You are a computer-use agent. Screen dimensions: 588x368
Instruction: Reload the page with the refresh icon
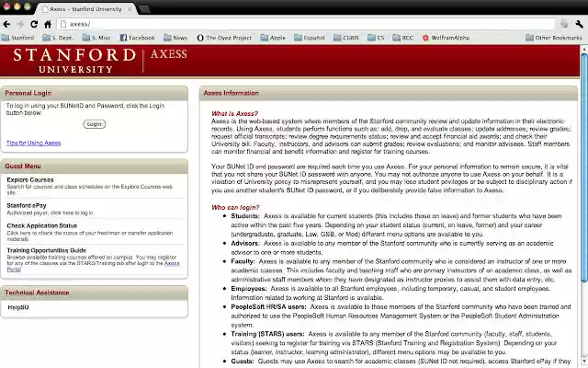(34, 25)
